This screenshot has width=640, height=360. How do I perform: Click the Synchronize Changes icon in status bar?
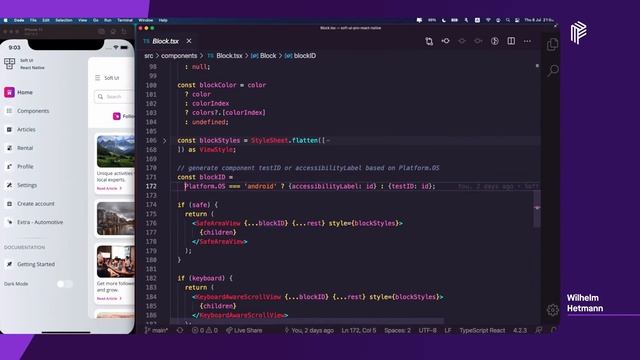tap(180, 330)
